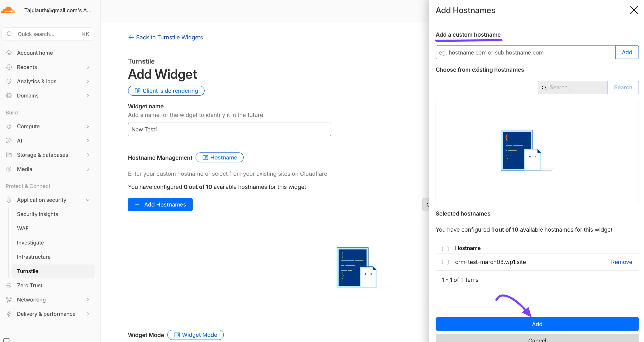Image resolution: width=644 pixels, height=342 pixels.
Task: Collapse the Application security section
Action: click(88, 200)
